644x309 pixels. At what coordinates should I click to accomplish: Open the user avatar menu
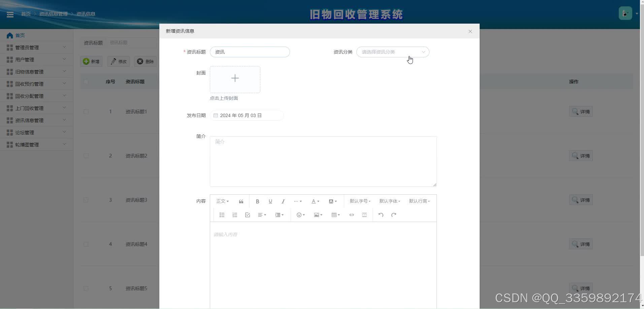coord(625,13)
